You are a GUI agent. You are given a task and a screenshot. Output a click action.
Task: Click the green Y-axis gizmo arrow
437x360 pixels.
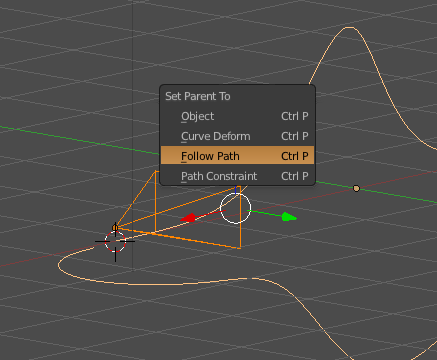click(x=289, y=217)
